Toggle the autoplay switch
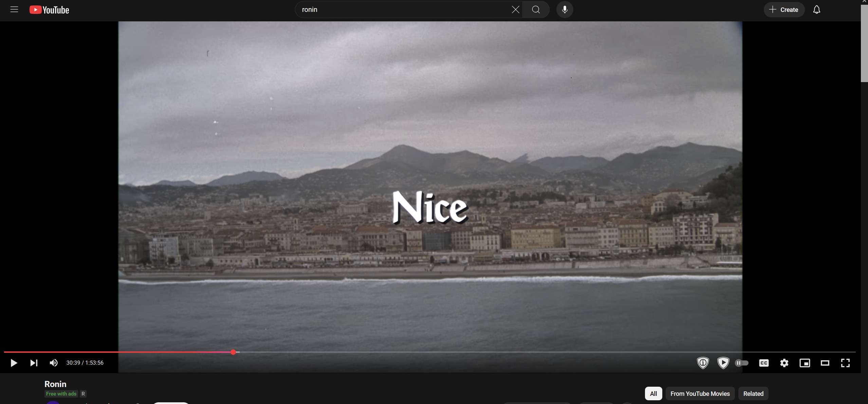Viewport: 868px width, 404px height. tap(742, 363)
